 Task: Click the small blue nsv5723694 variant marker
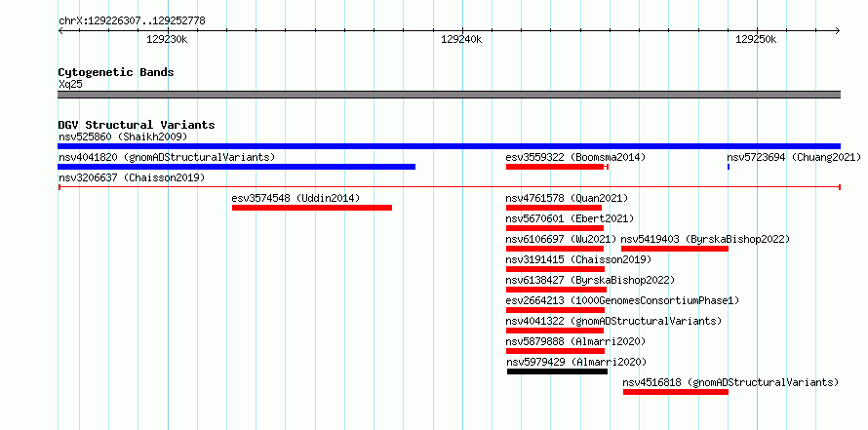tap(729, 167)
